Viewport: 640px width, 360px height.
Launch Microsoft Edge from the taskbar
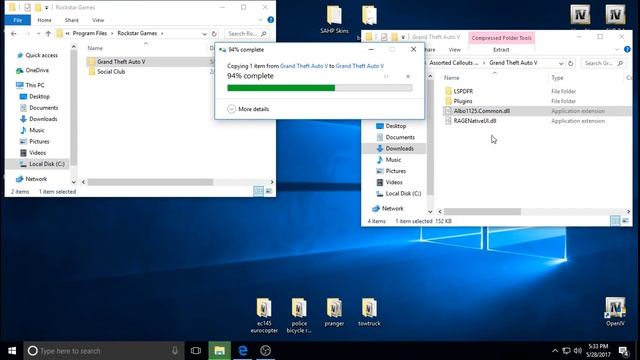click(x=243, y=351)
